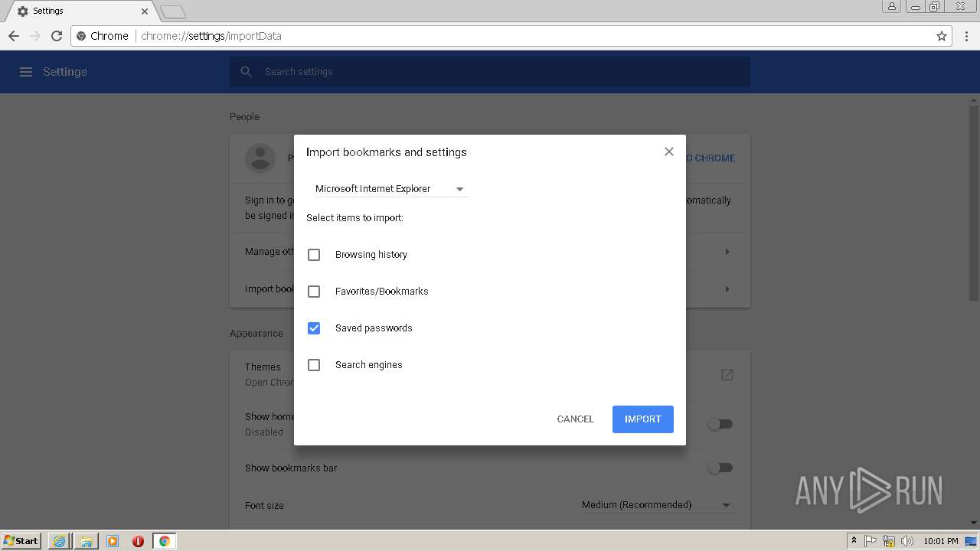Toggle the Show bookmarks bar switch
Image resolution: width=980 pixels, height=551 pixels.
coord(720,468)
